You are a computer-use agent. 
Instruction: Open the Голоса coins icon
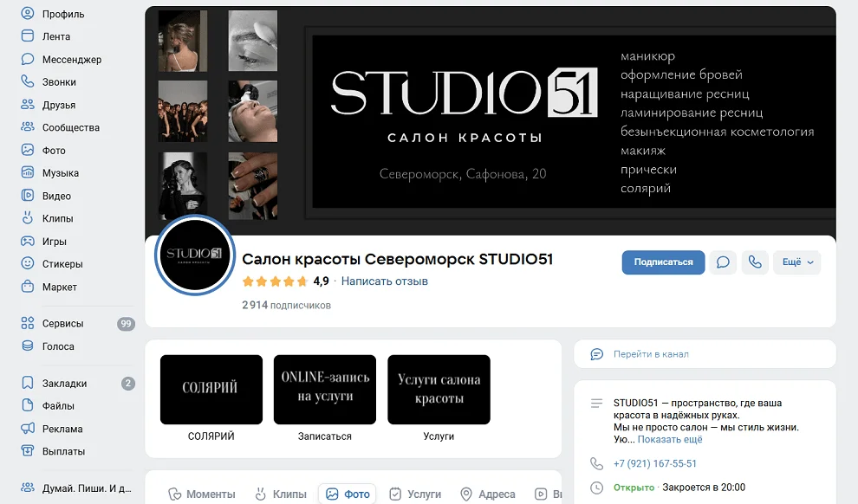coord(28,346)
